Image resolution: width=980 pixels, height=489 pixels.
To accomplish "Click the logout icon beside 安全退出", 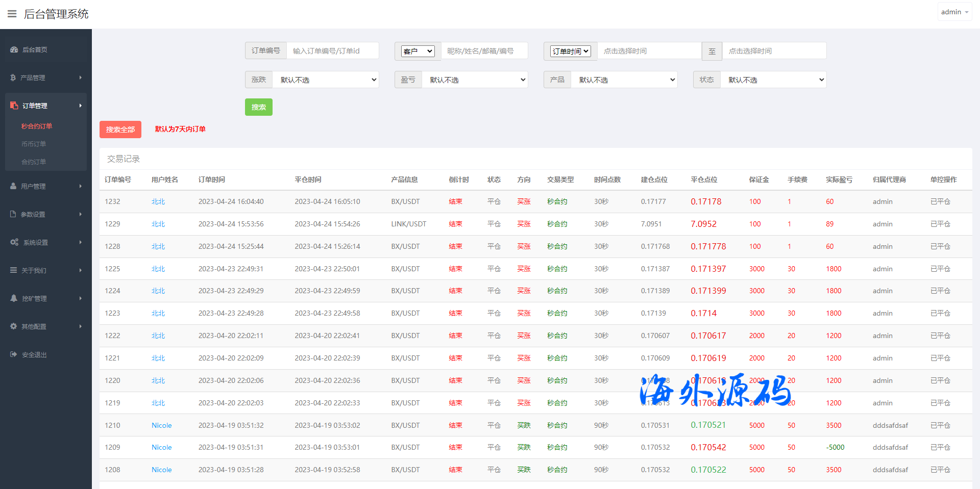I will (x=13, y=354).
